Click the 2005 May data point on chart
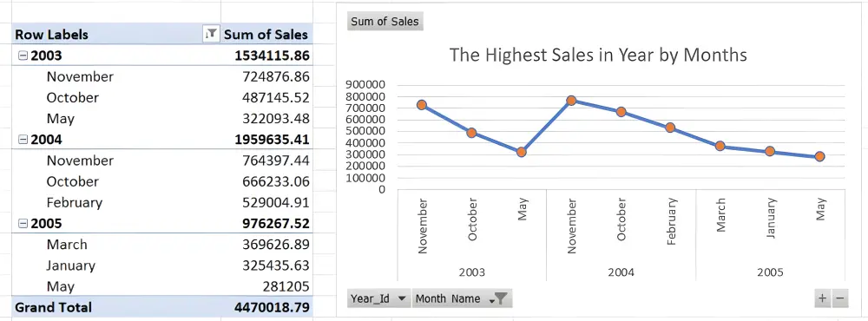The image size is (868, 321). 820,157
